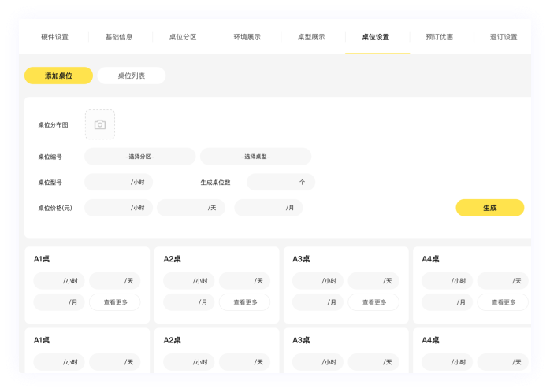Click the first A2桌 card's per-hour price field

point(188,281)
